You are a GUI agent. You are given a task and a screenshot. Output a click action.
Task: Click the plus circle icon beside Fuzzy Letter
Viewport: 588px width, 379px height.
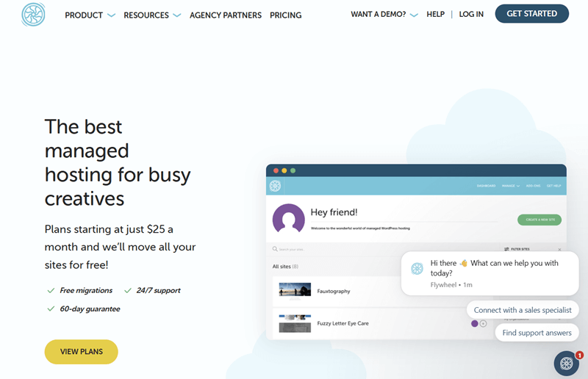coord(484,323)
